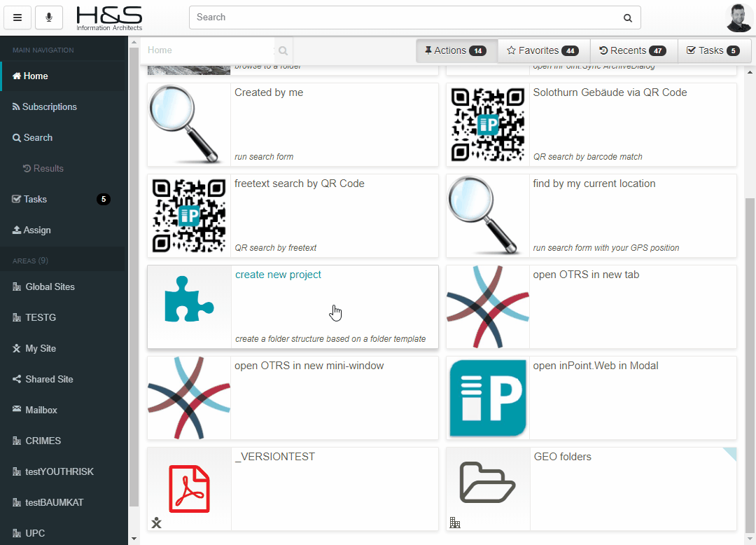Open the Recents tab
Viewport: 756px width, 545px height.
click(x=633, y=50)
